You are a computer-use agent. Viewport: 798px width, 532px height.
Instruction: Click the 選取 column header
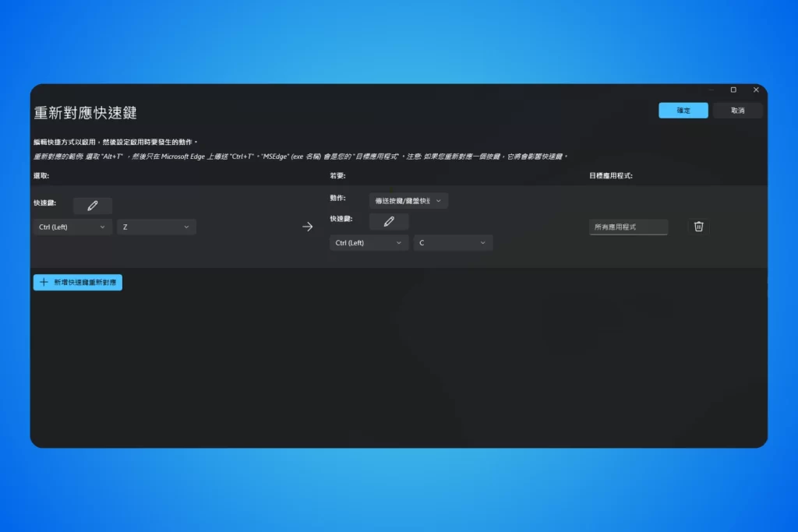coord(41,176)
